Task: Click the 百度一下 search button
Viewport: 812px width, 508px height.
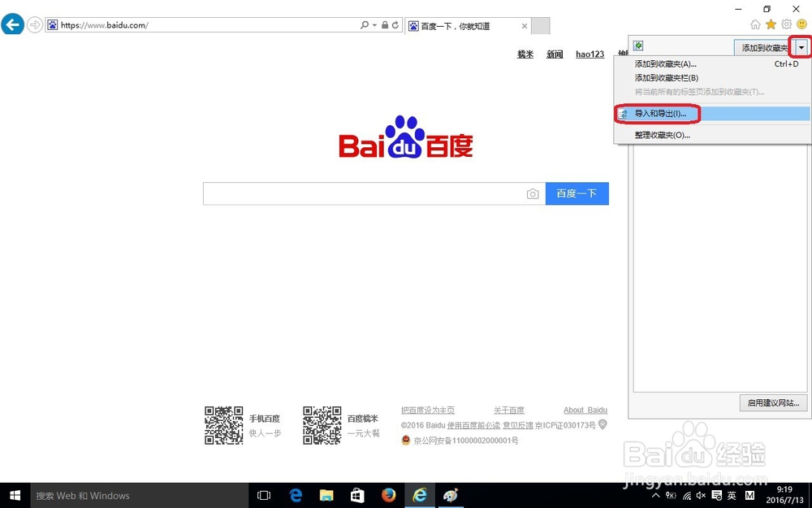Action: point(577,193)
